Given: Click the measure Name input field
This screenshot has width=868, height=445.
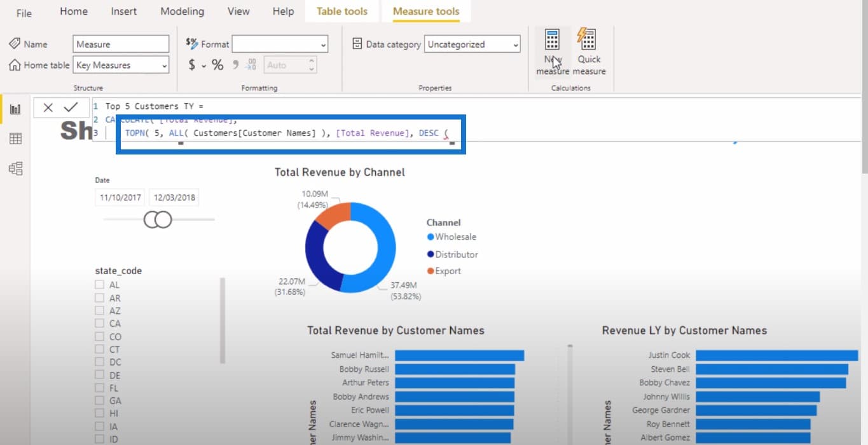Looking at the screenshot, I should 121,44.
